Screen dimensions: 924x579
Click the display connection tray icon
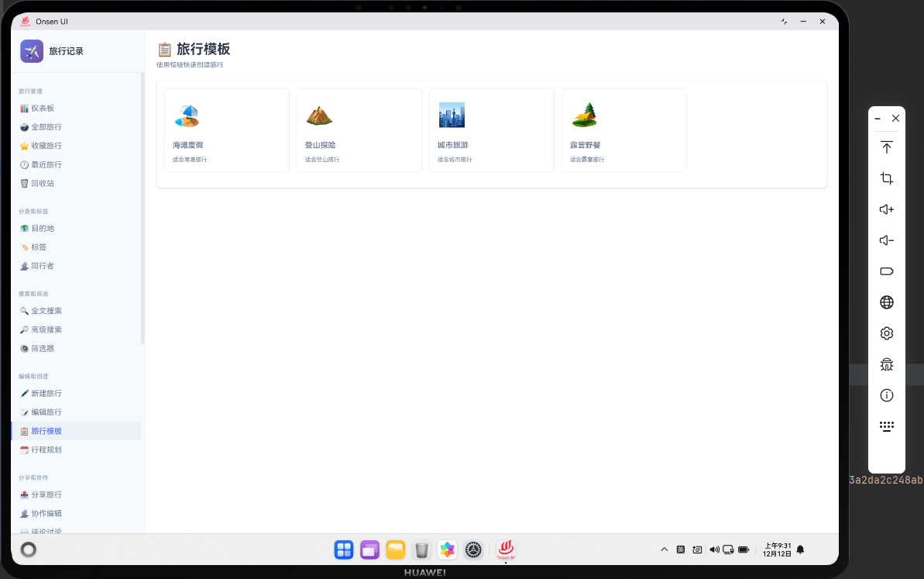point(728,550)
